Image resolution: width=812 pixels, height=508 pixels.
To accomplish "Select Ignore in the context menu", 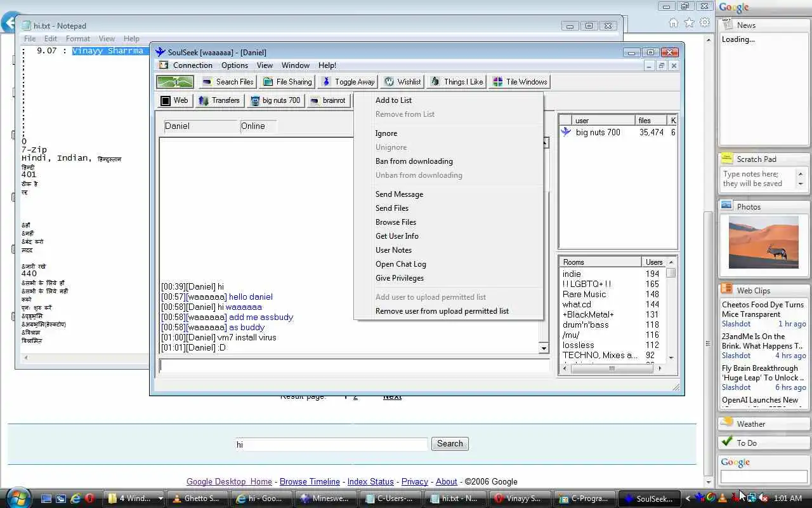I will click(x=386, y=133).
